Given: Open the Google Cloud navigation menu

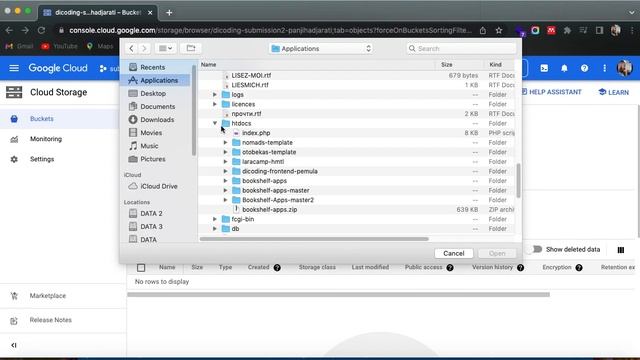Looking at the screenshot, I should [14, 68].
